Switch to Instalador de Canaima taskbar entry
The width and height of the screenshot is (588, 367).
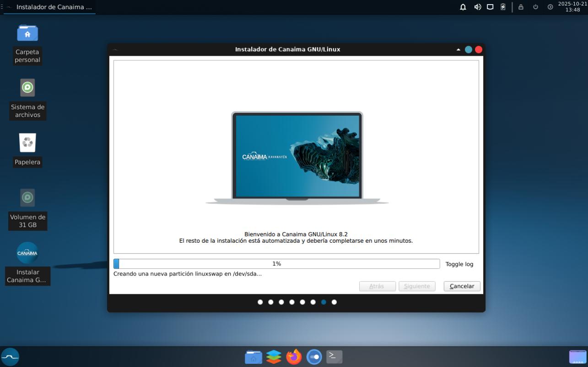(49, 7)
